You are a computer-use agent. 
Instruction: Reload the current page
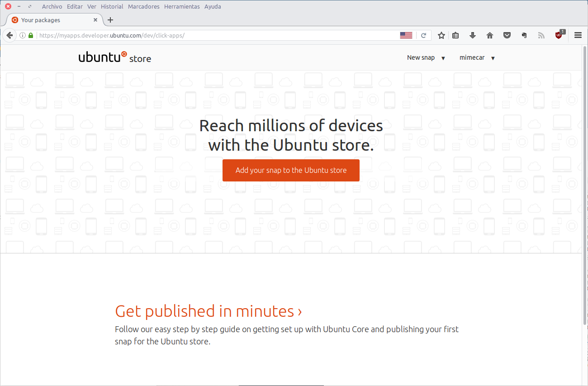(x=424, y=35)
